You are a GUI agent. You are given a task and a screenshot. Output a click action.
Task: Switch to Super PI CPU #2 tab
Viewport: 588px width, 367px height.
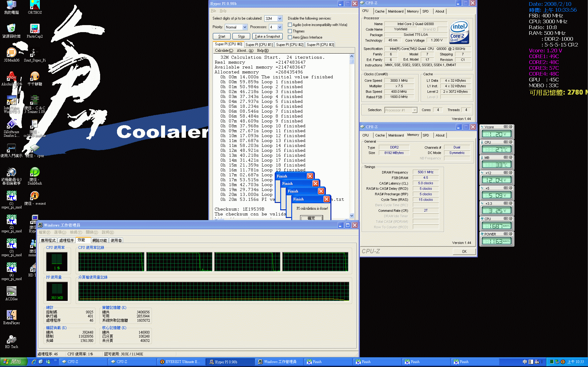[289, 44]
